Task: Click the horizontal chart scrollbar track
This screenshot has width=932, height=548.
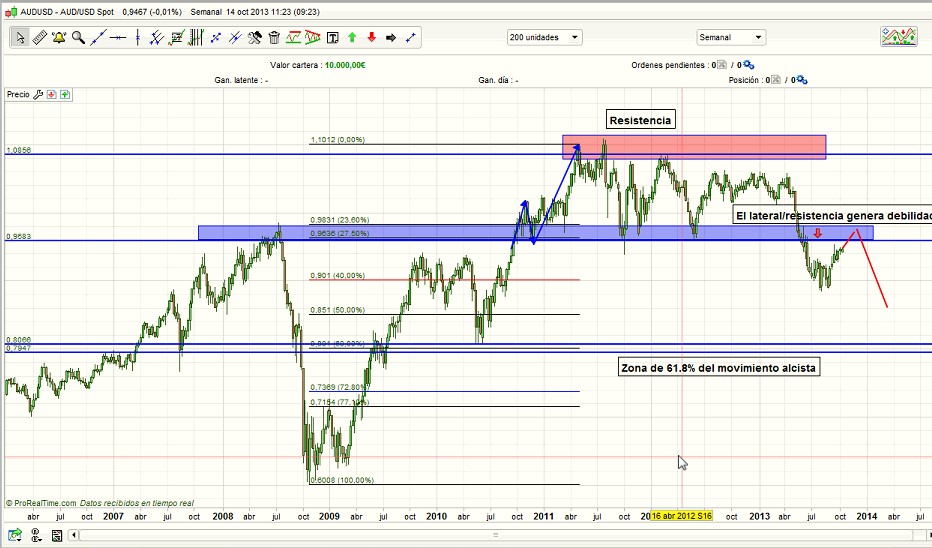Action: pyautogui.click(x=495, y=535)
